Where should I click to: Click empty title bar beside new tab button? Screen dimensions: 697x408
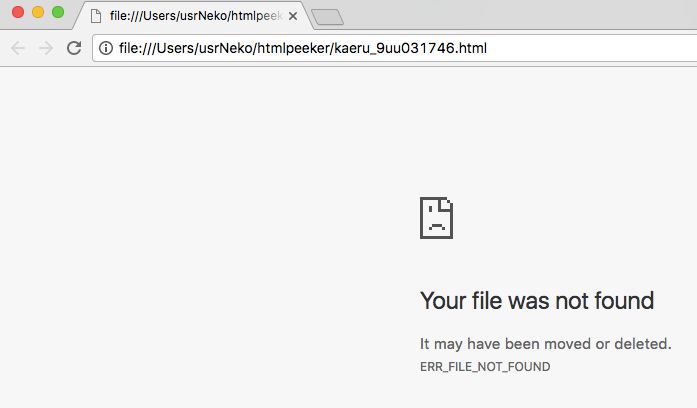click(x=520, y=14)
